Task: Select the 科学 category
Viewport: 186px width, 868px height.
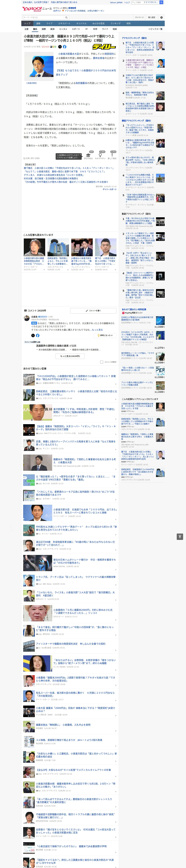Action: (x=95, y=29)
